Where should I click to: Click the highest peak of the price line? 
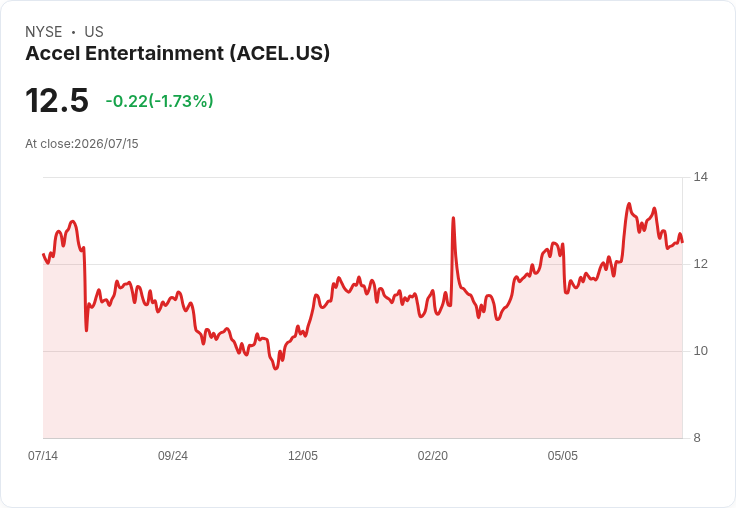point(629,204)
